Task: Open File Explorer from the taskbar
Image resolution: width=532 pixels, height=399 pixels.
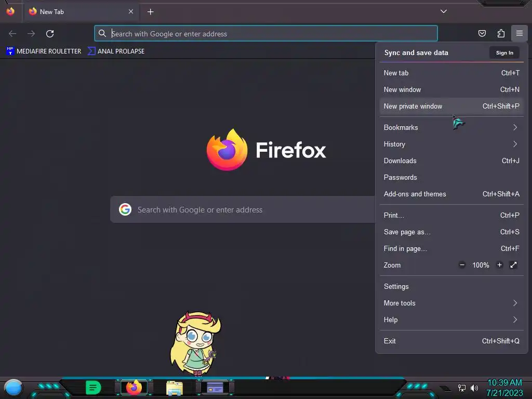Action: point(175,388)
